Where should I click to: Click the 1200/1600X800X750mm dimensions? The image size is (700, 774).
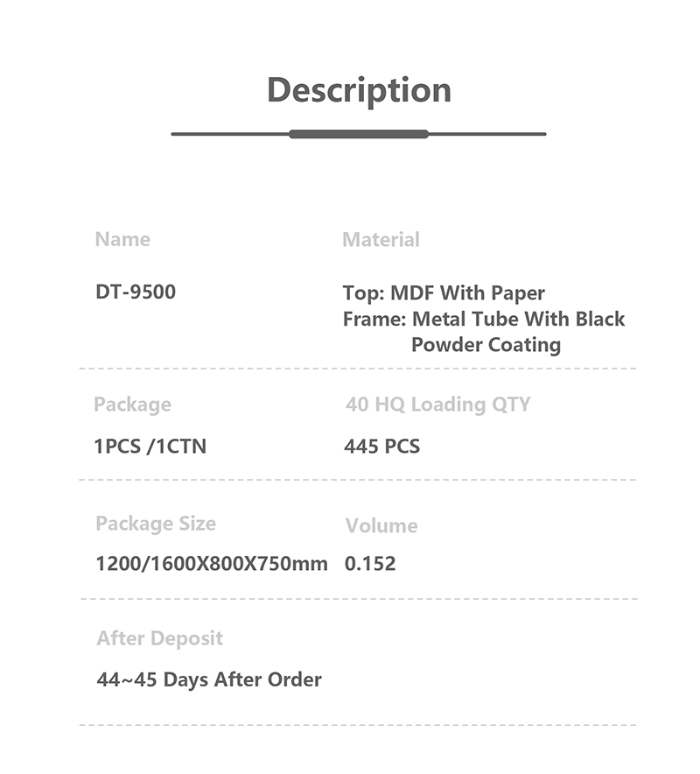(212, 563)
